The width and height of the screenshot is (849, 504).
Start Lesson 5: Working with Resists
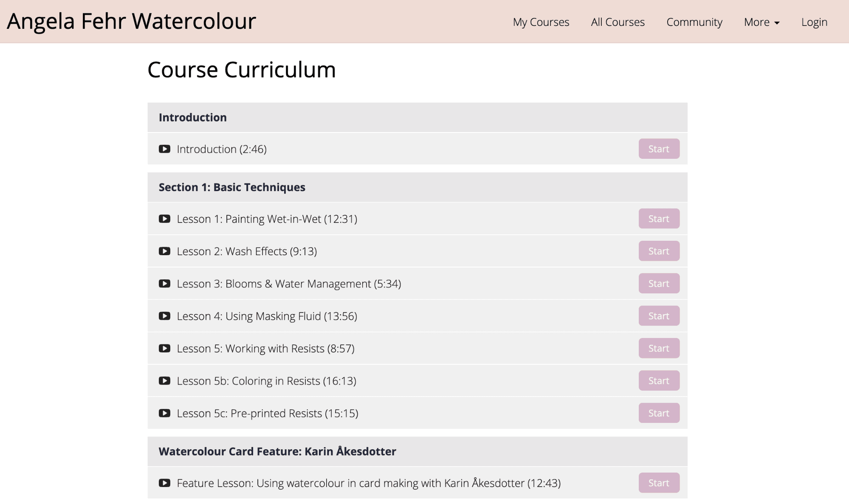[x=659, y=348]
